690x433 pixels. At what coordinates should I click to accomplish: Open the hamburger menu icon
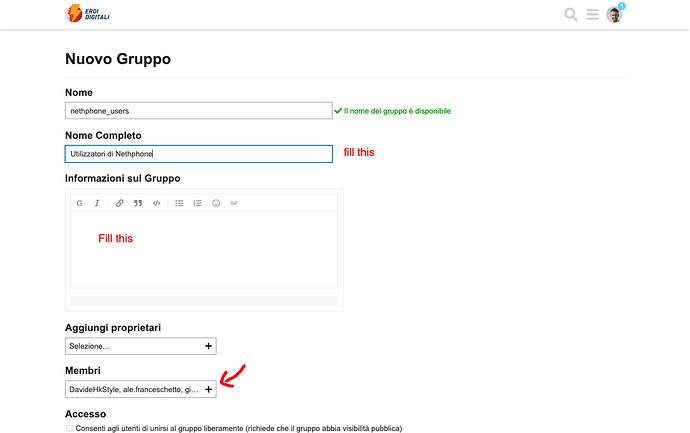tap(592, 15)
